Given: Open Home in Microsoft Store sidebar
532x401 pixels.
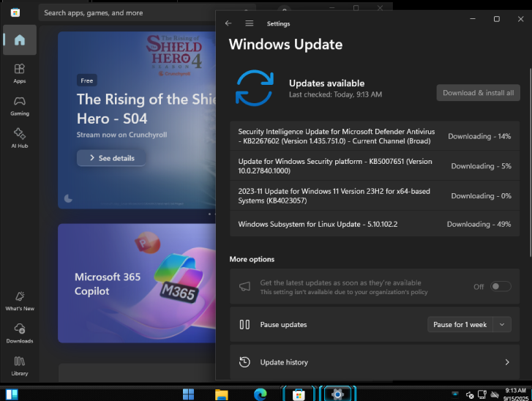Looking at the screenshot, I should tap(20, 40).
